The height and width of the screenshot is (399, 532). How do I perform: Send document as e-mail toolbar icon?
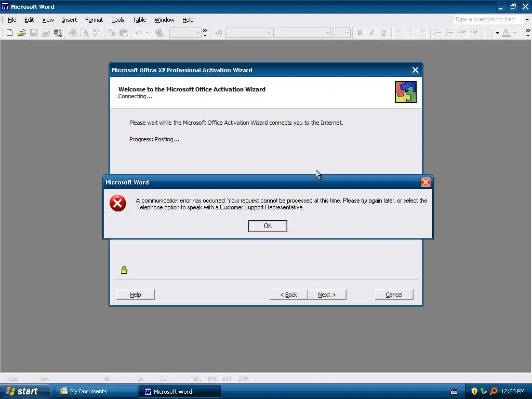click(x=46, y=33)
